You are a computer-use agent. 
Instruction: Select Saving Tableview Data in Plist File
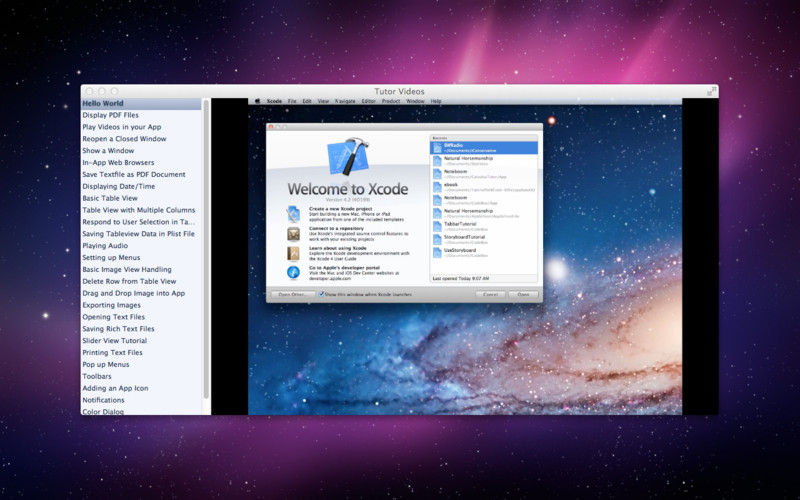click(x=141, y=234)
